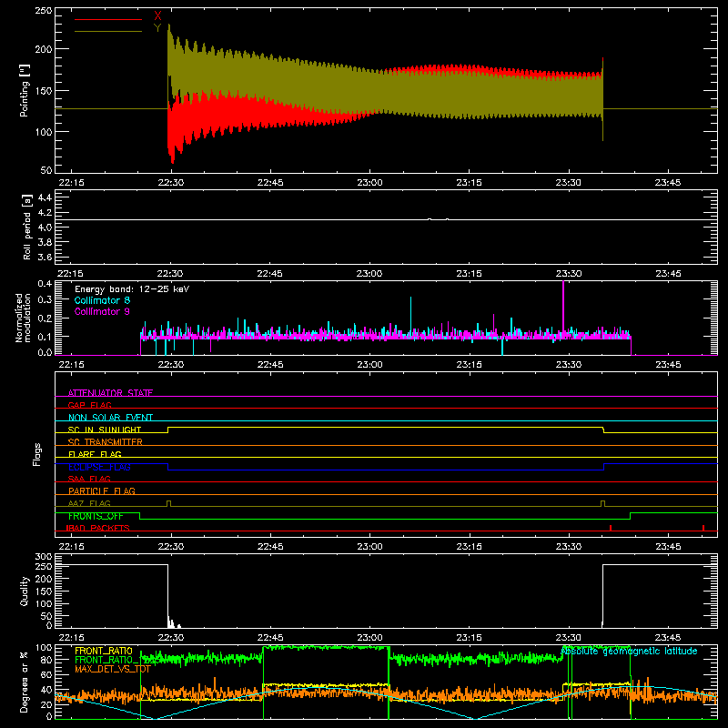Click the olive Y legend line sample
The height and width of the screenshot is (728, 728).
(x=107, y=31)
